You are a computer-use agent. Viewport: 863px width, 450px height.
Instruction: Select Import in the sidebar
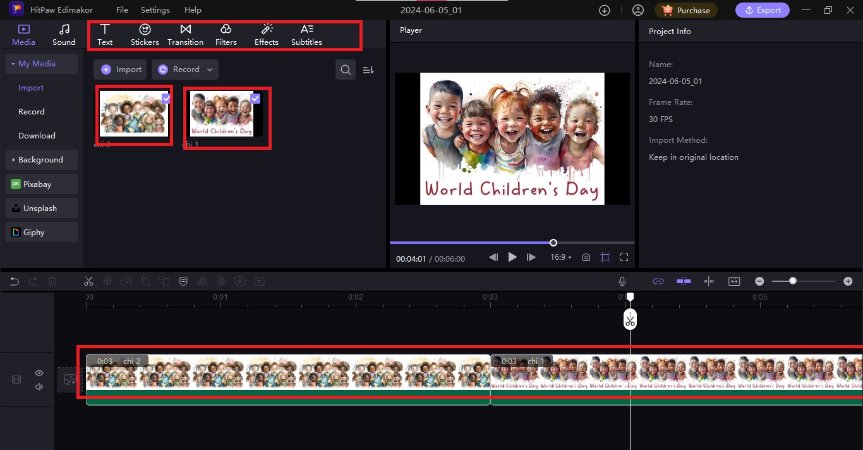tap(31, 87)
